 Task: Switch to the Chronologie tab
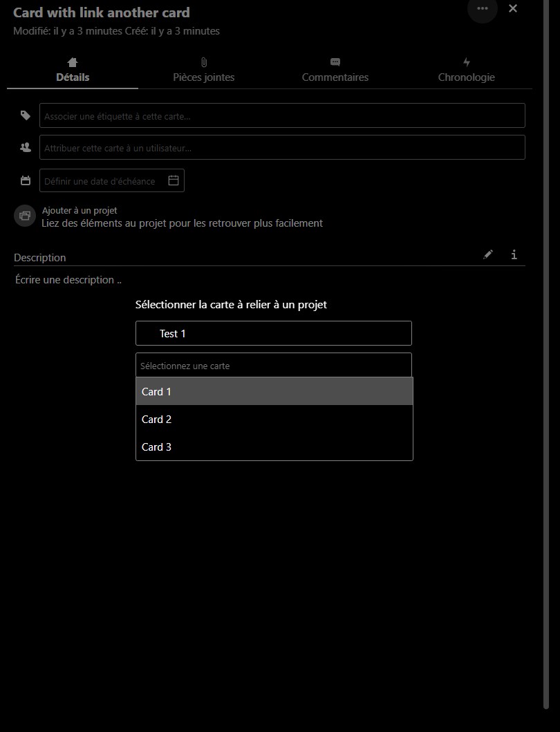[x=466, y=70]
